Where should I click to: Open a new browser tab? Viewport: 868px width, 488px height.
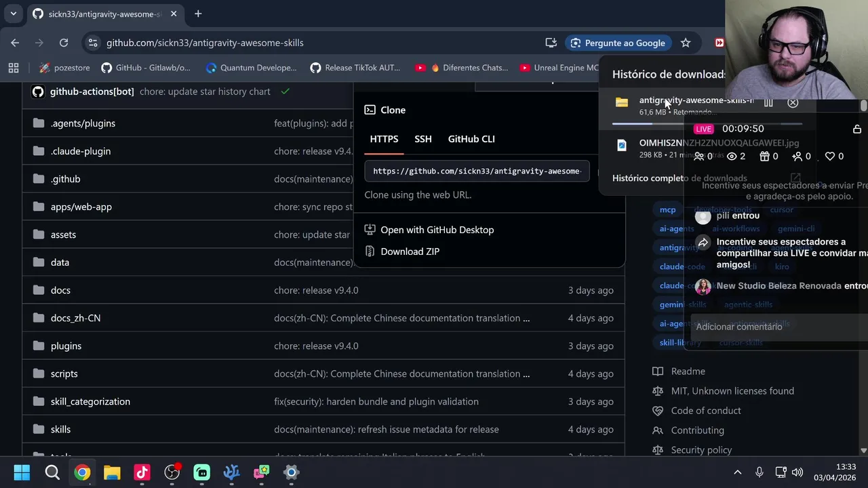(x=198, y=14)
